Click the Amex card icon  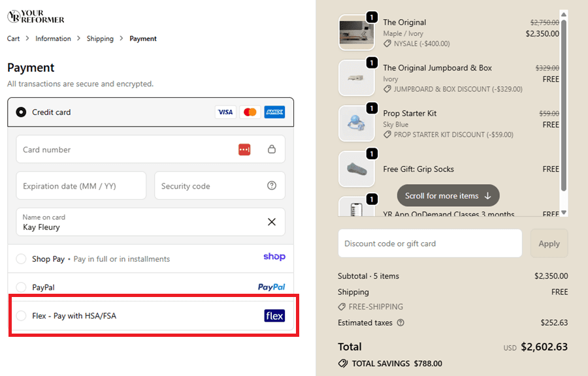click(x=274, y=112)
